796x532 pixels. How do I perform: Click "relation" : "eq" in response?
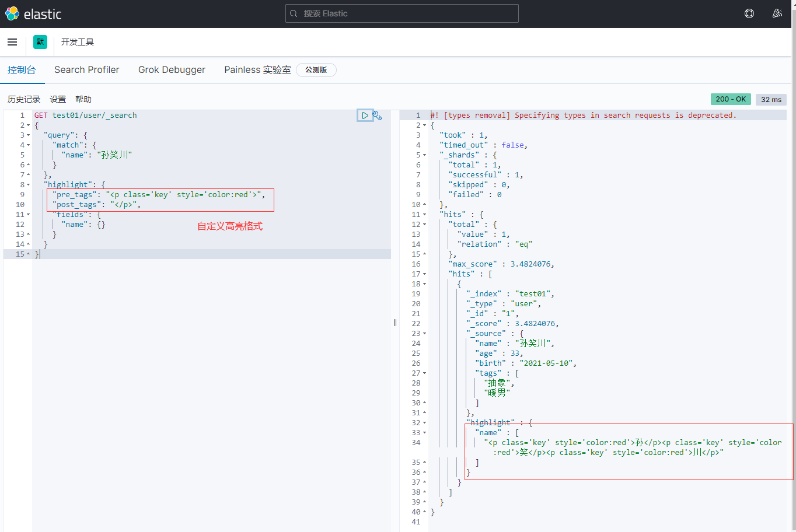(495, 244)
